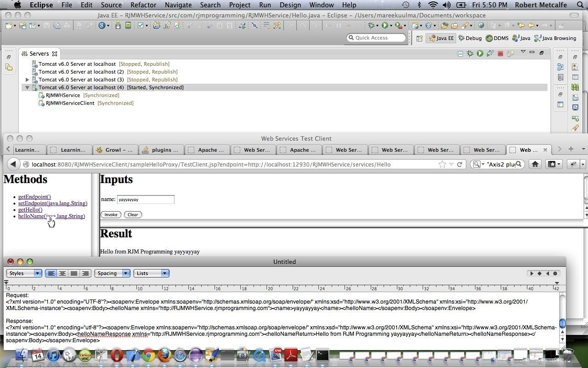The image size is (588, 368).
Task: Launch iTunes from the Dock
Action: tap(53, 355)
